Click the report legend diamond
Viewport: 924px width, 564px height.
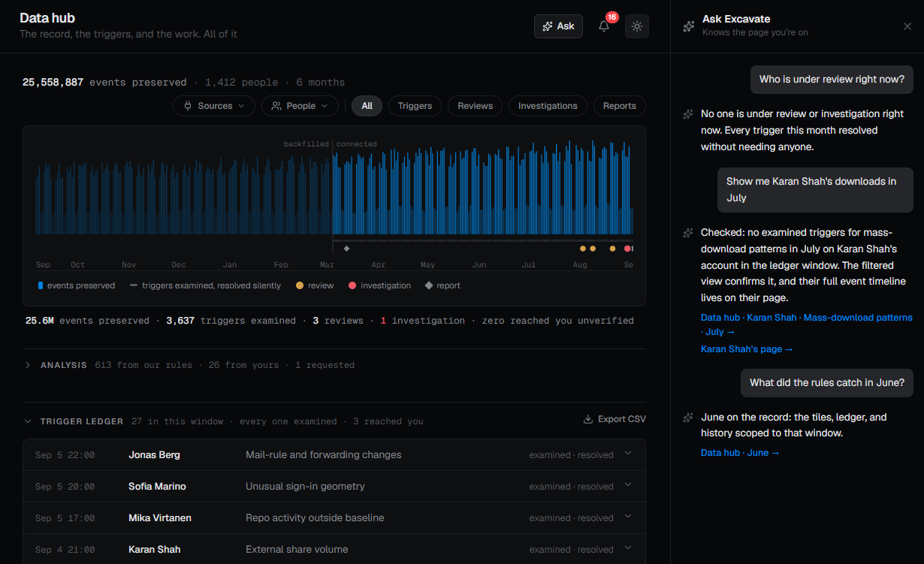coord(428,285)
